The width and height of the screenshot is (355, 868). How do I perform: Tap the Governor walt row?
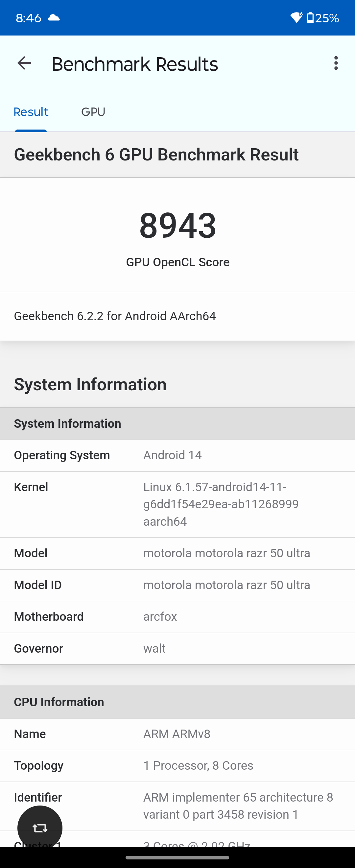tap(177, 648)
